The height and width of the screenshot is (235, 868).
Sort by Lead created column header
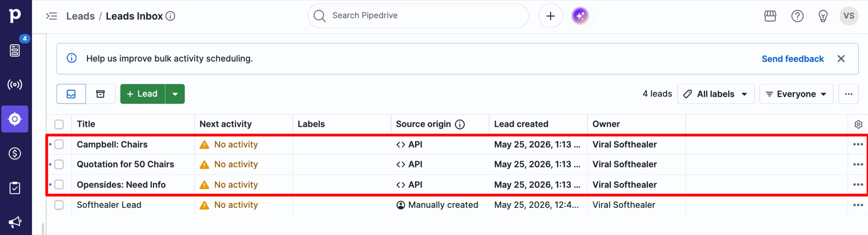coord(521,124)
